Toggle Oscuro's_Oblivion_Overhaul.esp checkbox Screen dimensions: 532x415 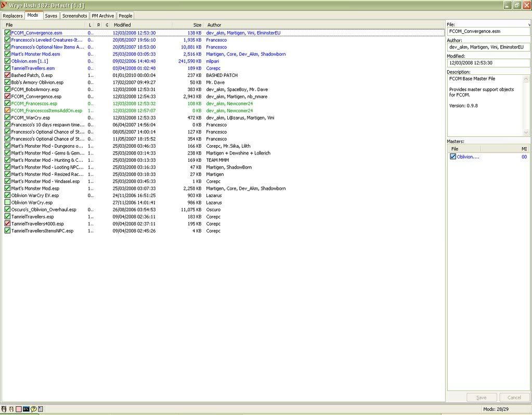pos(7,210)
